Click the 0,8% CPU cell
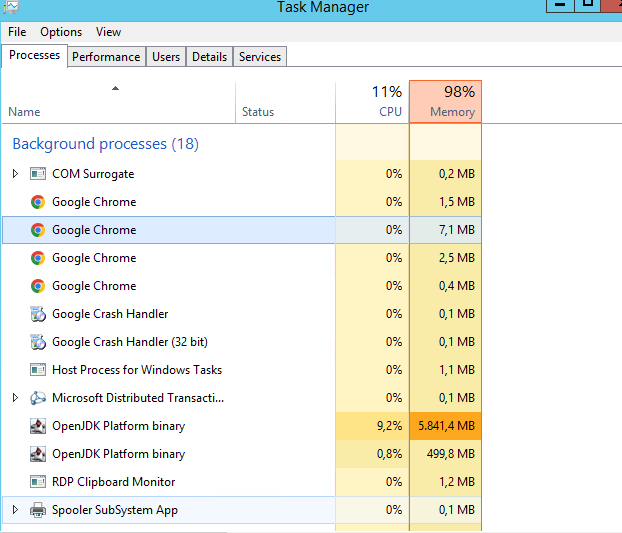The width and height of the screenshot is (622, 533). tap(372, 454)
